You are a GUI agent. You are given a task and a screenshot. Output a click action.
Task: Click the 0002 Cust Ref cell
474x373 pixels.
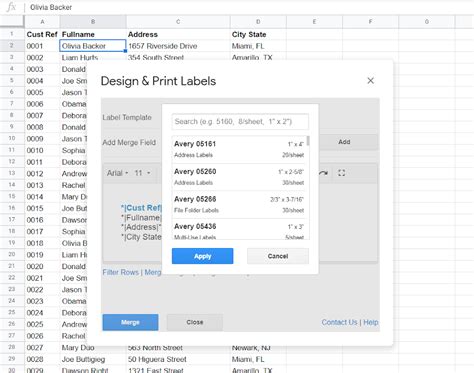click(42, 58)
